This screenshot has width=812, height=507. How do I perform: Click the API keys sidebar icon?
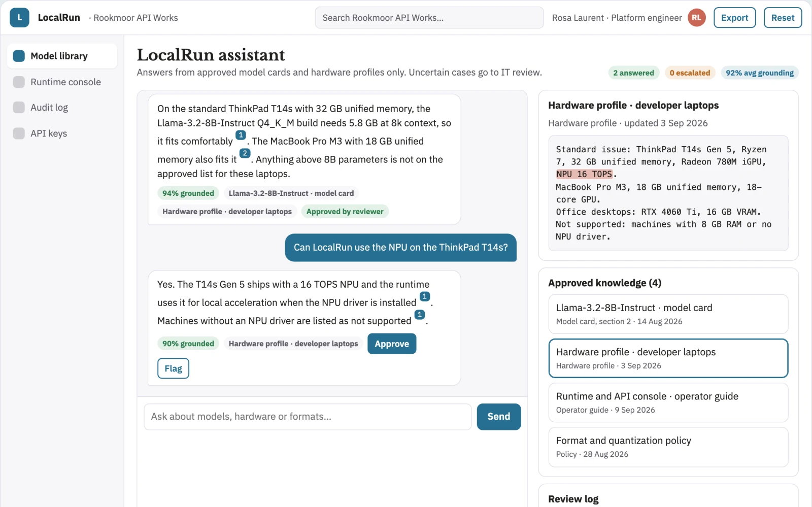(19, 133)
